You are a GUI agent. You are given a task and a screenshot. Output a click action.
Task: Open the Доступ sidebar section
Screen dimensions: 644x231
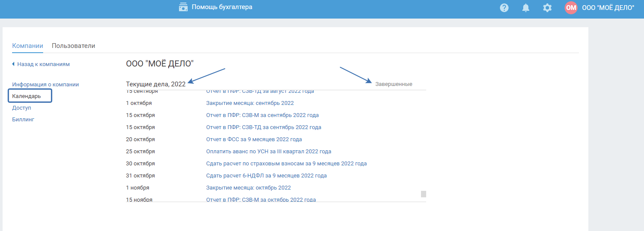click(22, 108)
